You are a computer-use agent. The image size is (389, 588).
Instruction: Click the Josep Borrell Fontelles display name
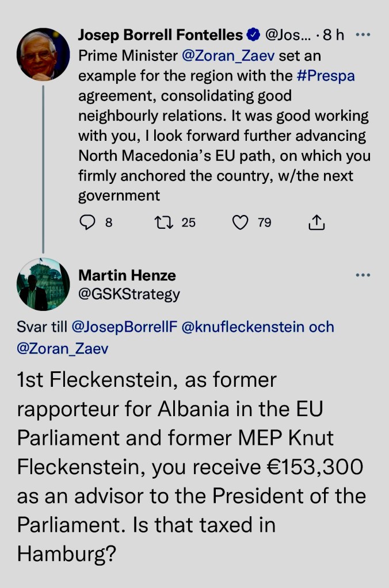(x=161, y=36)
